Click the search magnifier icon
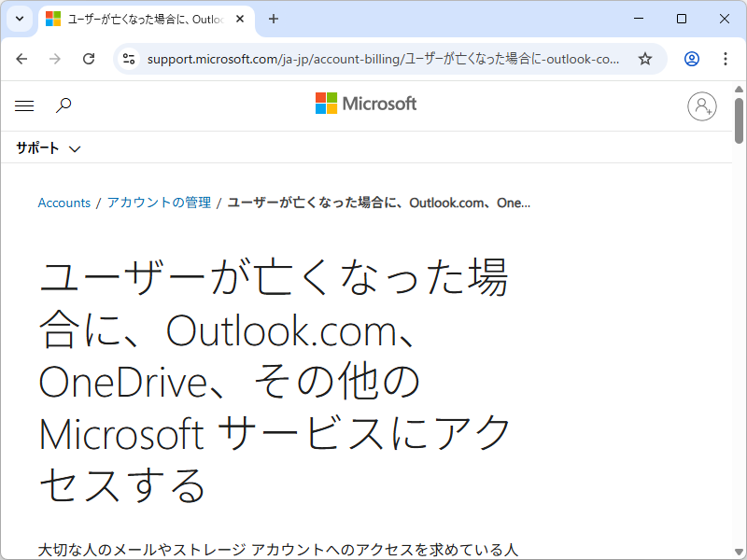Screen dimensions: 747x560 pyautogui.click(x=63, y=105)
